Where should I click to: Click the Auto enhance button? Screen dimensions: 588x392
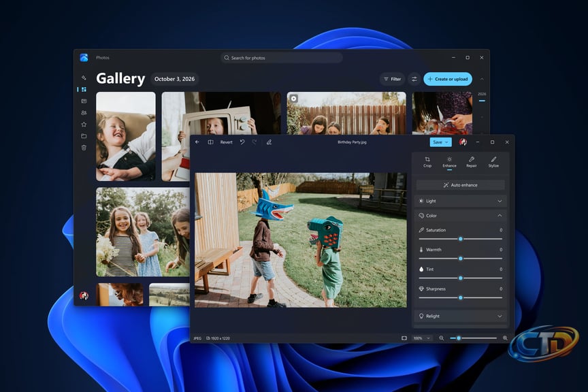coord(461,185)
